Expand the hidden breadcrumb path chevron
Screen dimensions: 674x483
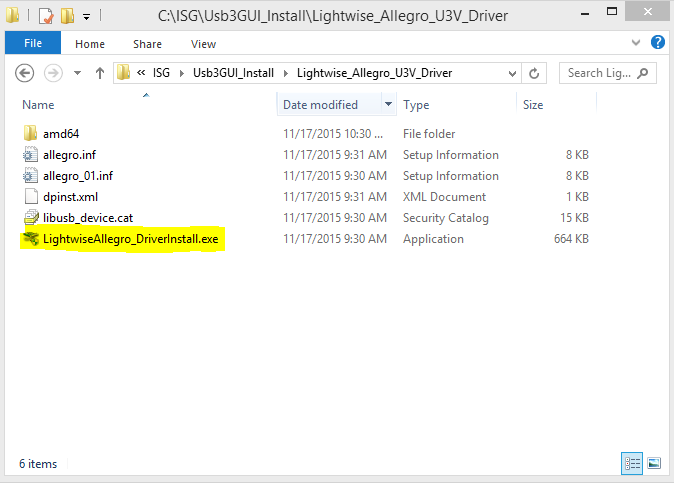pos(141,73)
